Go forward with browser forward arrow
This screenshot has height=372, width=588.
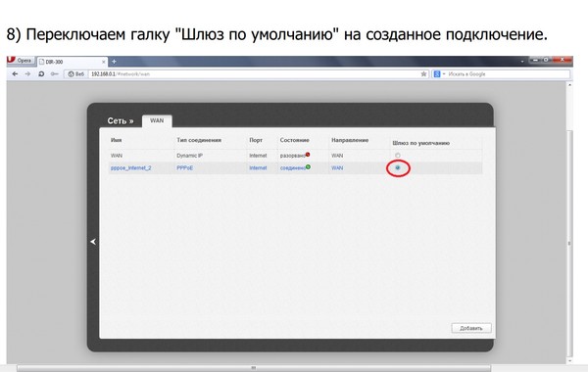click(x=27, y=74)
